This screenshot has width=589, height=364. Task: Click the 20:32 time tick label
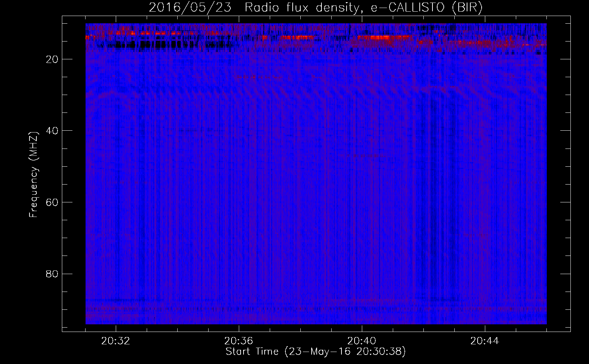(x=116, y=341)
